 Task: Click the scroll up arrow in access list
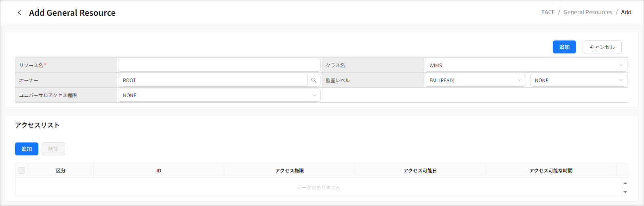(625, 183)
